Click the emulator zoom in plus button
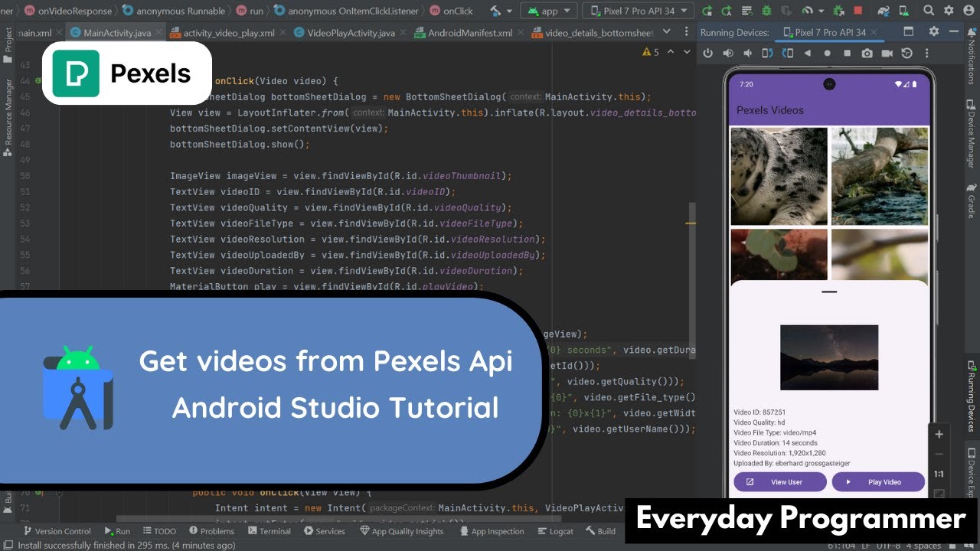 (x=939, y=434)
